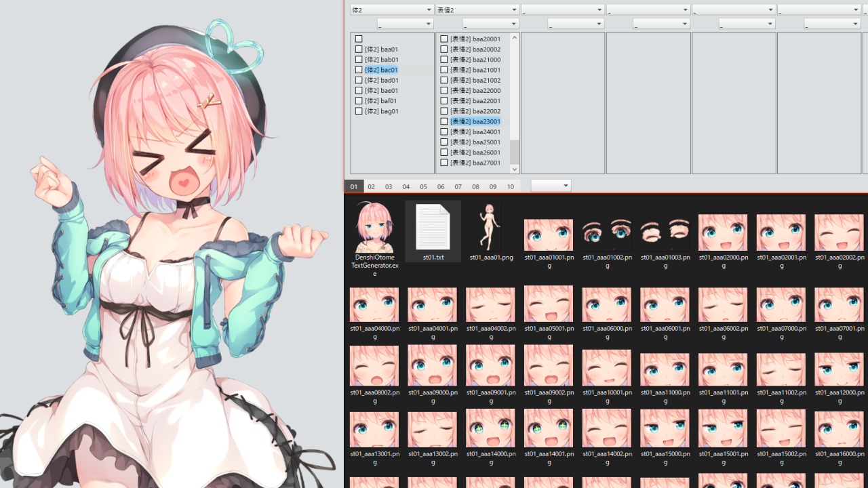Click the 表情2 list scroll up arrow

pyautogui.click(x=515, y=38)
